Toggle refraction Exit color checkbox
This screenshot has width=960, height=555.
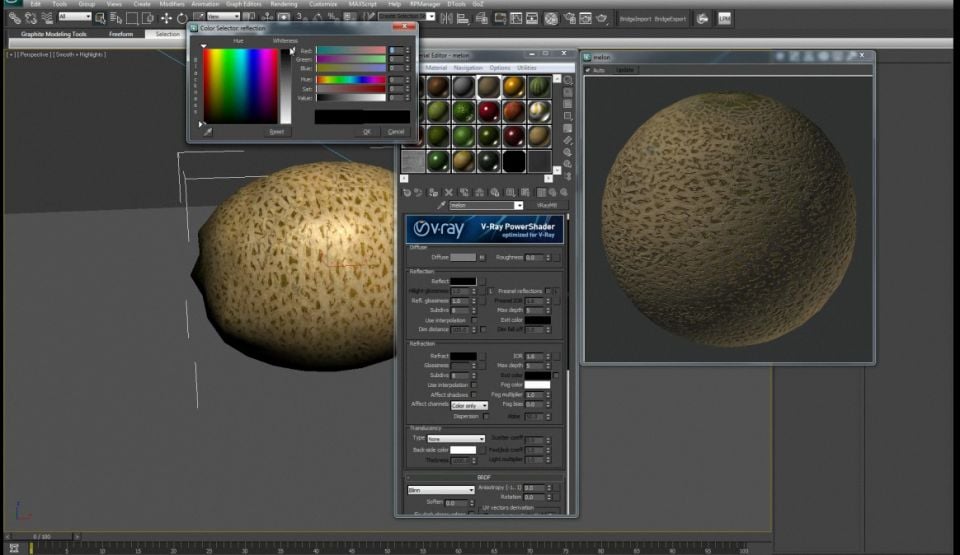(x=556, y=376)
